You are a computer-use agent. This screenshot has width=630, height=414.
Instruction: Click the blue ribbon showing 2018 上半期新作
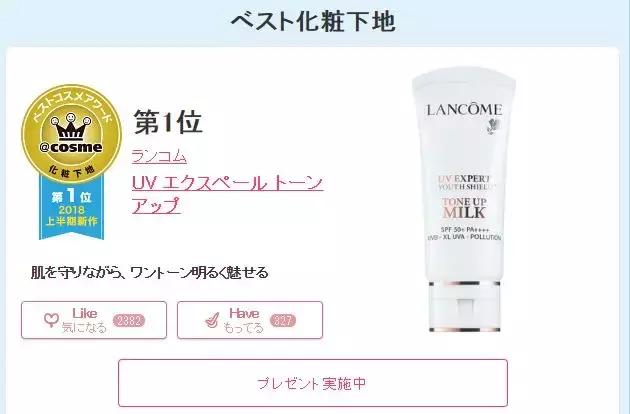pos(72,208)
